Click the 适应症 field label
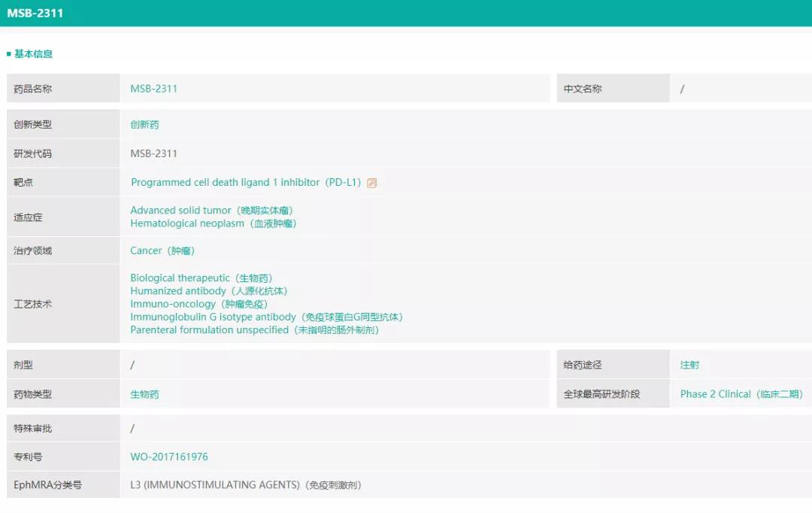Screen dimensions: 812x513 click(28, 217)
